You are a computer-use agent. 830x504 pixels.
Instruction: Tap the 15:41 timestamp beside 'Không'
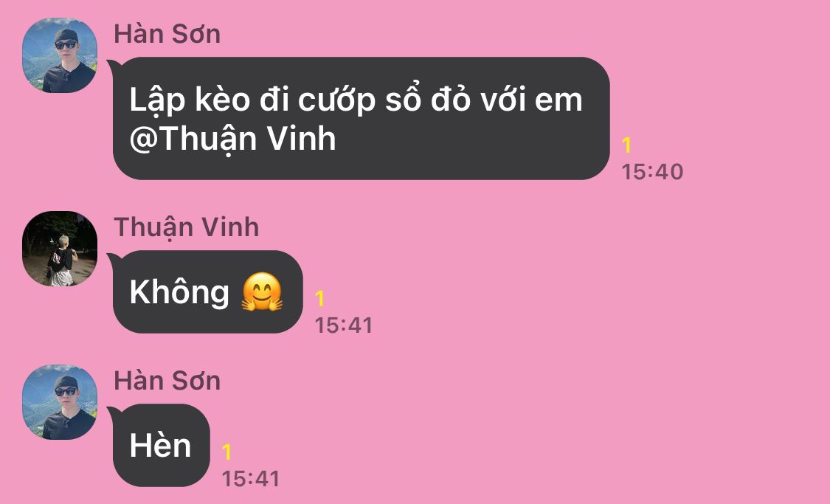pos(344,325)
